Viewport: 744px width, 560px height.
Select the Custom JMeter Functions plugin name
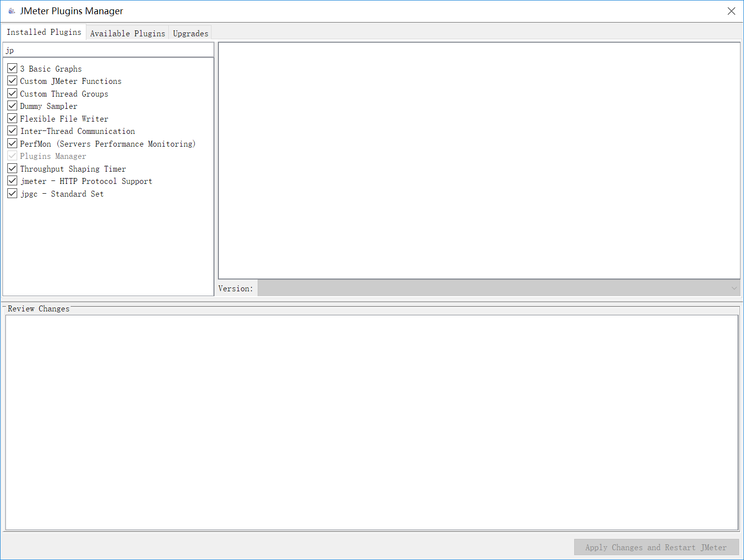[71, 81]
